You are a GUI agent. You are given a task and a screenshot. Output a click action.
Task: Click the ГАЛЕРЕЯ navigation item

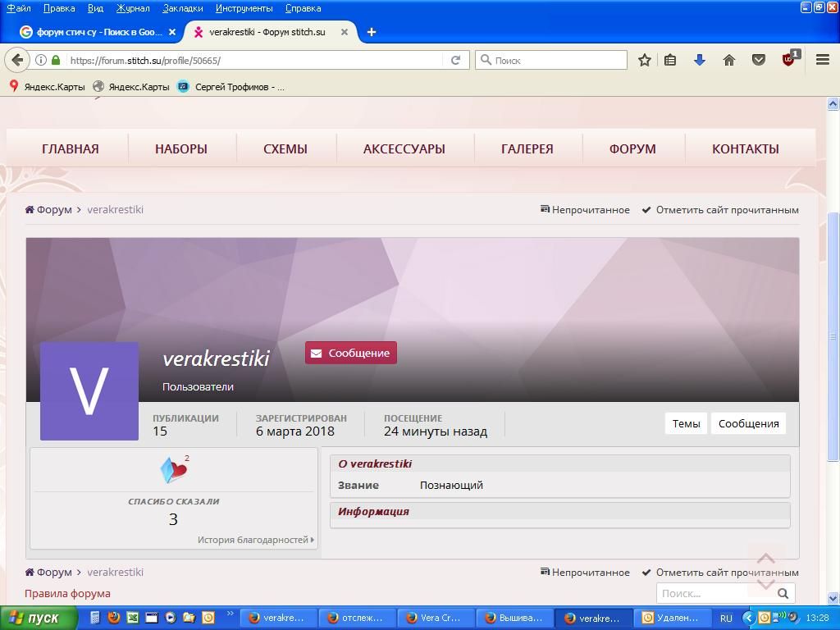(x=527, y=148)
